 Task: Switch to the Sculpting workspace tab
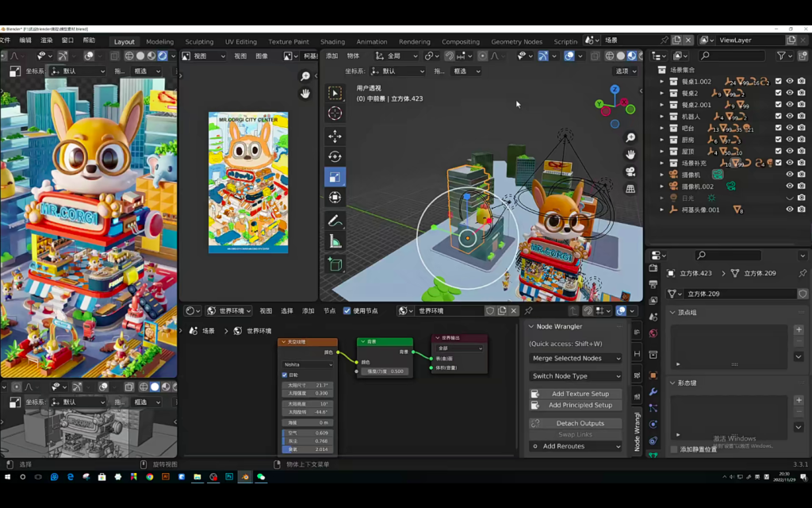click(x=199, y=41)
